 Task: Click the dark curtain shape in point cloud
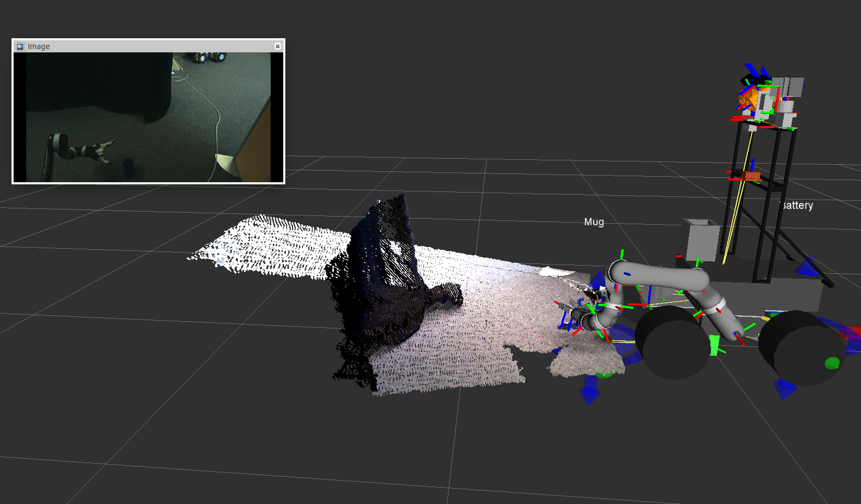coord(382,273)
